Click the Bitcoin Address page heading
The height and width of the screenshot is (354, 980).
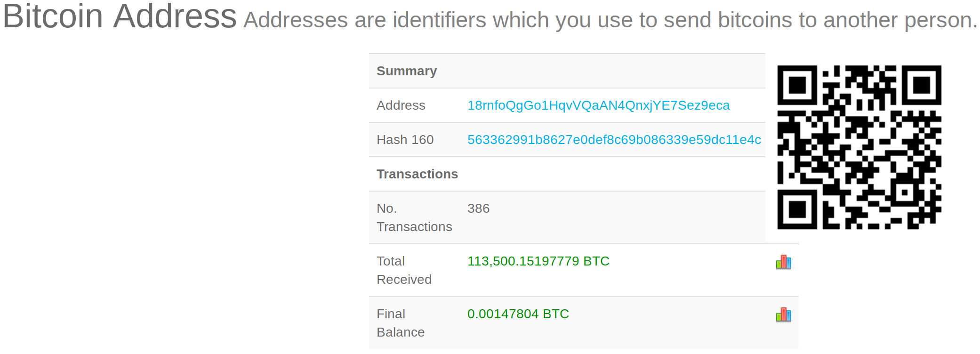(120, 16)
